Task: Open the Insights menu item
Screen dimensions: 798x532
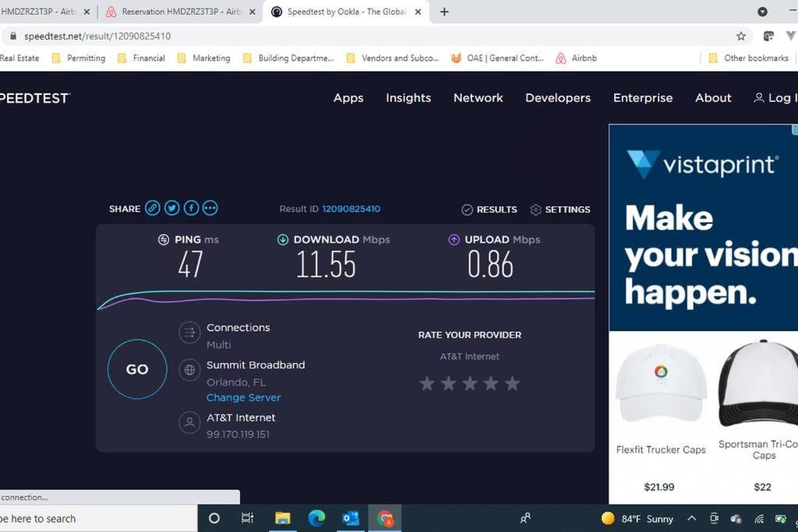Action: (408, 97)
